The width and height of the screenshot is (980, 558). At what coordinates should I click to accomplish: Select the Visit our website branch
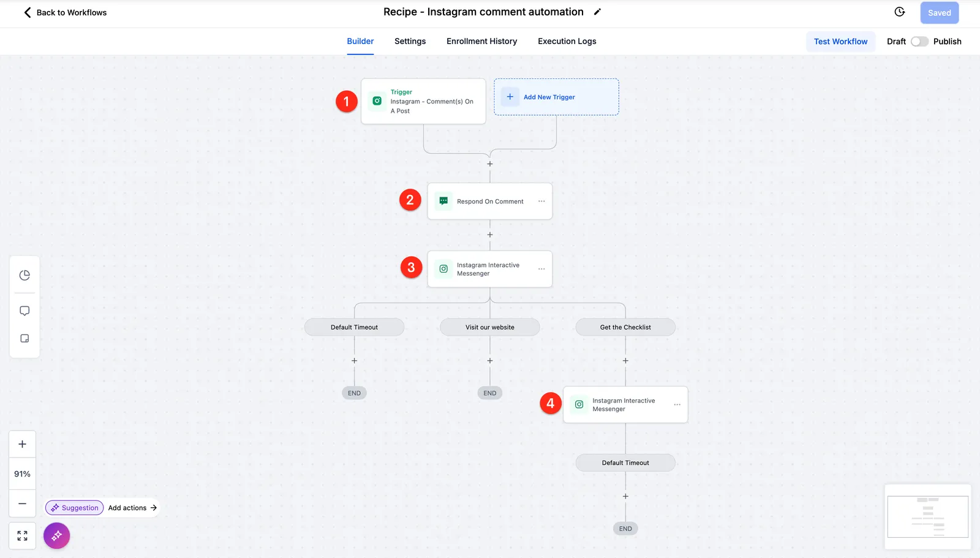pos(490,327)
